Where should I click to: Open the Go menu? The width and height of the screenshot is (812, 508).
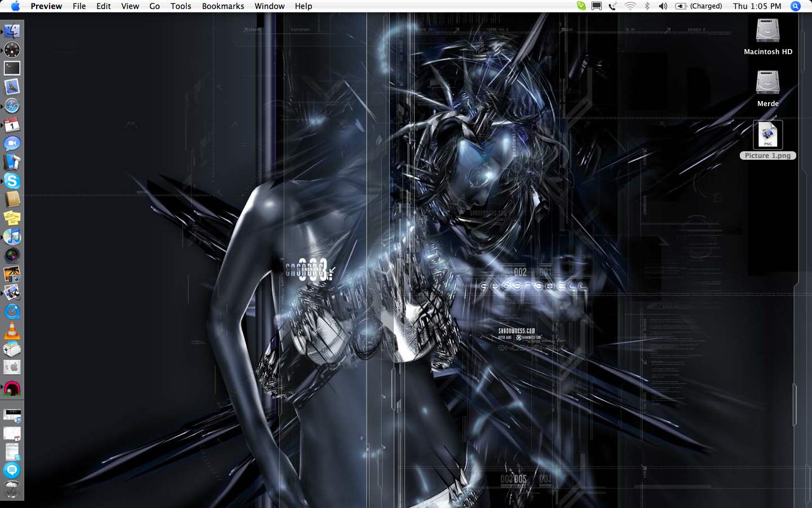point(155,6)
